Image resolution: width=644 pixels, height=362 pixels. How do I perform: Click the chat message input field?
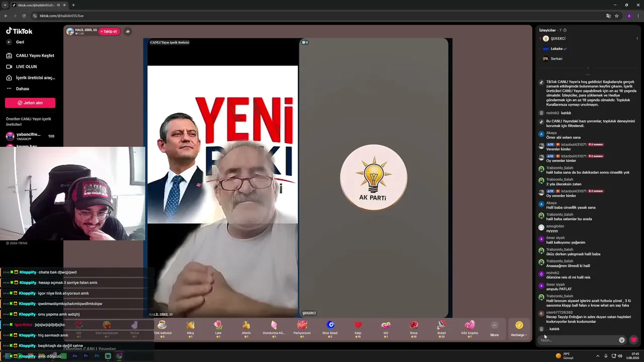point(578,340)
